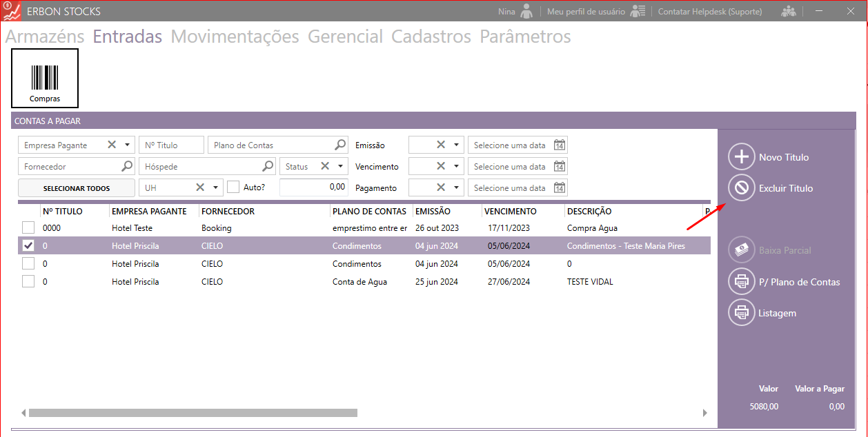Switch to the Movimentações menu
868x437 pixels.
click(235, 37)
